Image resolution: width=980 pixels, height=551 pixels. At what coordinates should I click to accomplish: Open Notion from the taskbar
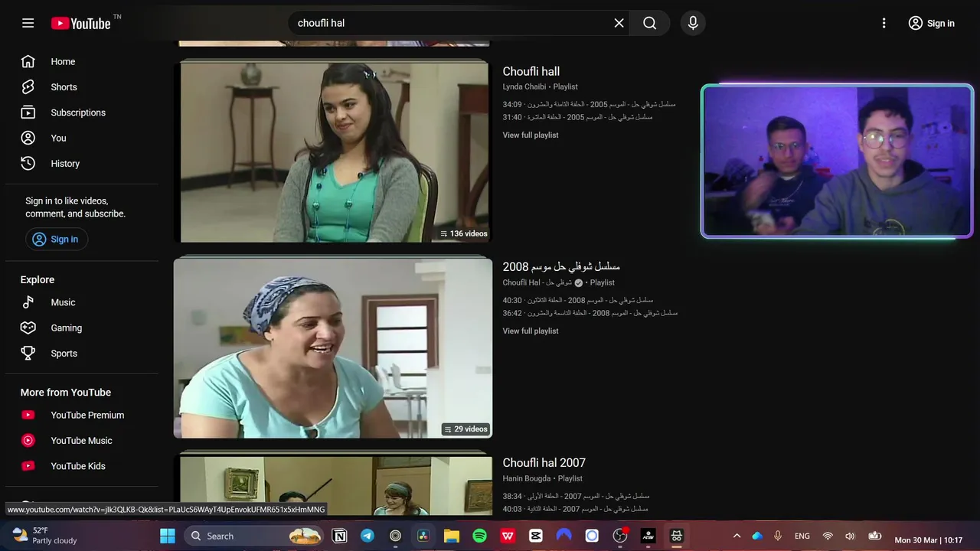340,536
